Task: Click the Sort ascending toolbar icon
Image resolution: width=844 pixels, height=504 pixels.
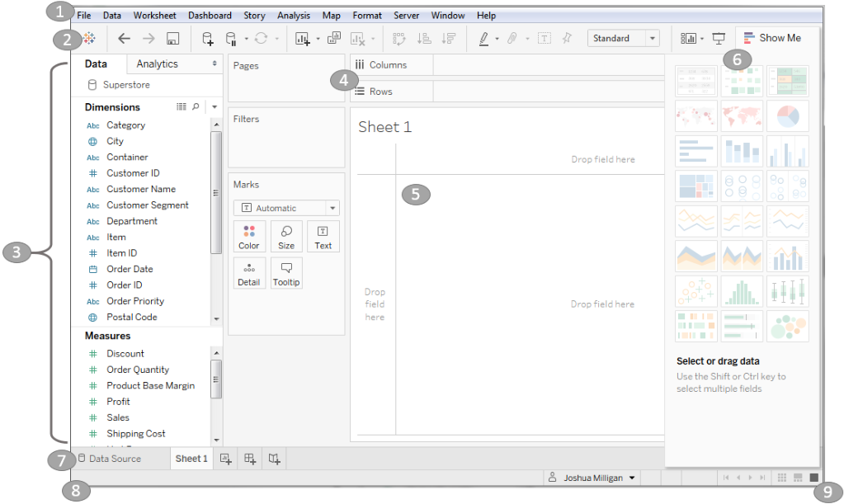Action: pyautogui.click(x=425, y=38)
